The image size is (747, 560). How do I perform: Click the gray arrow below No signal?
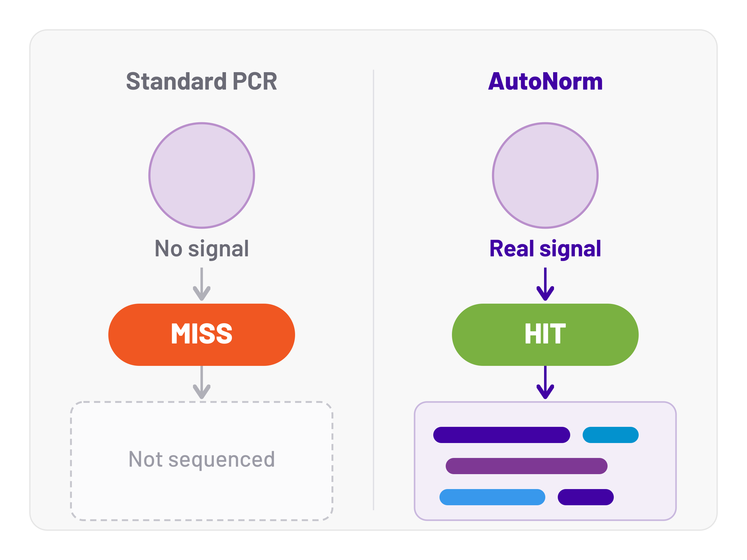click(x=202, y=284)
